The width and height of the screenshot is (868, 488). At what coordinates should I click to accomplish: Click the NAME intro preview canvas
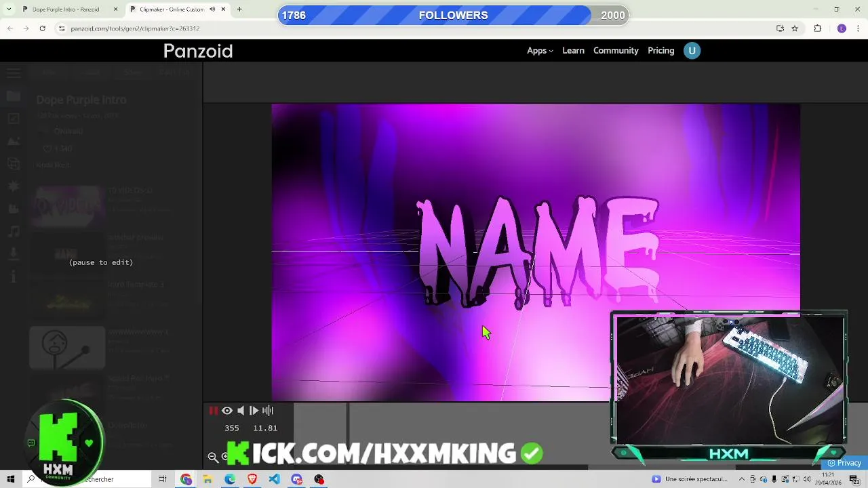click(536, 252)
